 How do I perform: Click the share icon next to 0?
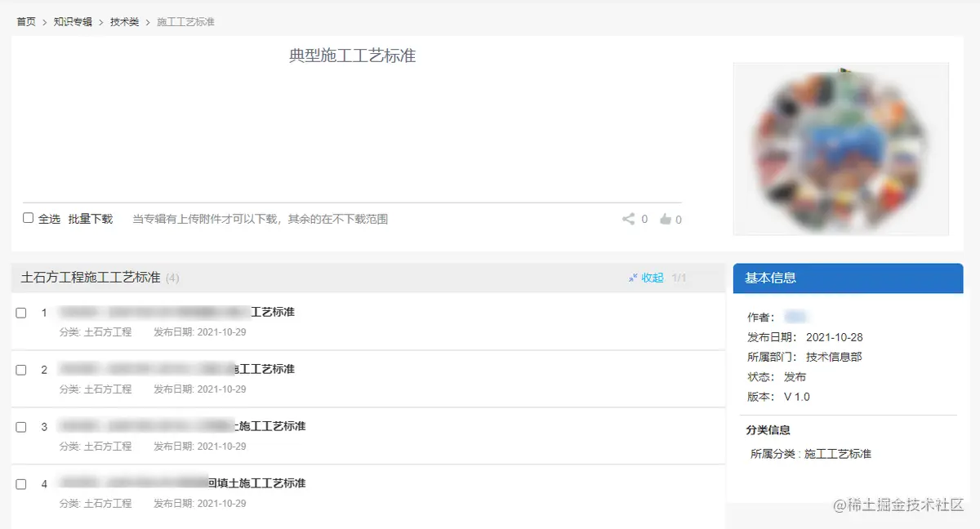point(628,219)
